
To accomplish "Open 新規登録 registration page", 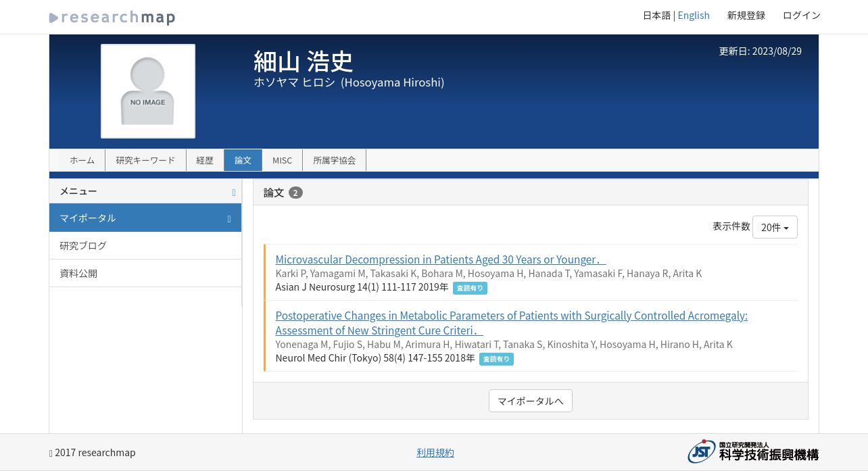I will point(746,16).
